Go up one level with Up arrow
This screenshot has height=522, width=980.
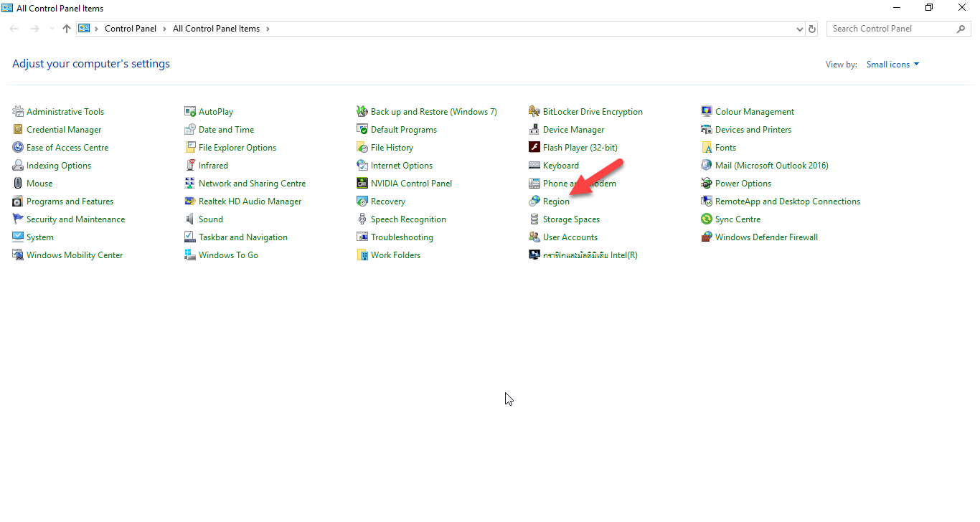point(67,29)
